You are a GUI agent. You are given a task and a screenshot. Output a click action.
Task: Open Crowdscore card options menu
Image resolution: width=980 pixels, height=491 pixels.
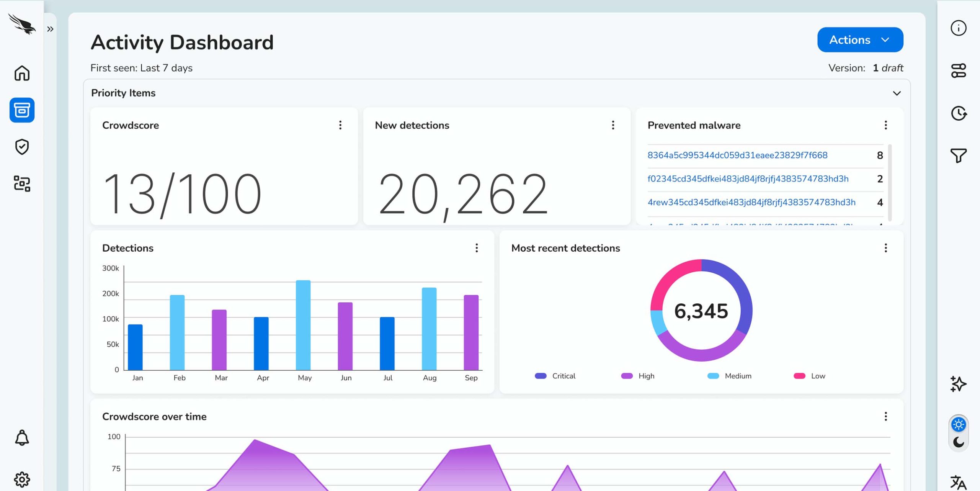(340, 125)
